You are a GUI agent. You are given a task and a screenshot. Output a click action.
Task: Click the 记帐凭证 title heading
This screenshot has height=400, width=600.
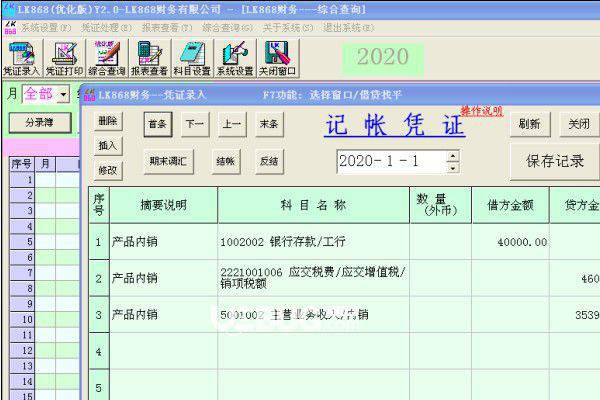click(x=395, y=125)
